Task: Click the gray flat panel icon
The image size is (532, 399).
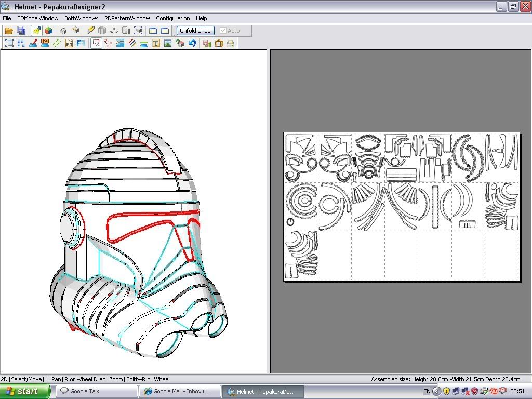Action: coord(126,31)
